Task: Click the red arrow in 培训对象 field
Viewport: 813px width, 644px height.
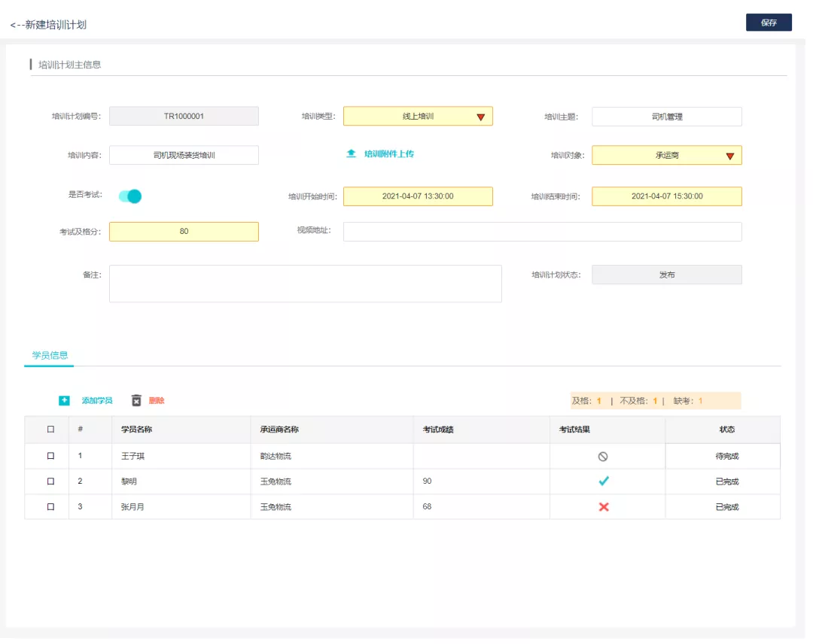Action: click(x=729, y=156)
